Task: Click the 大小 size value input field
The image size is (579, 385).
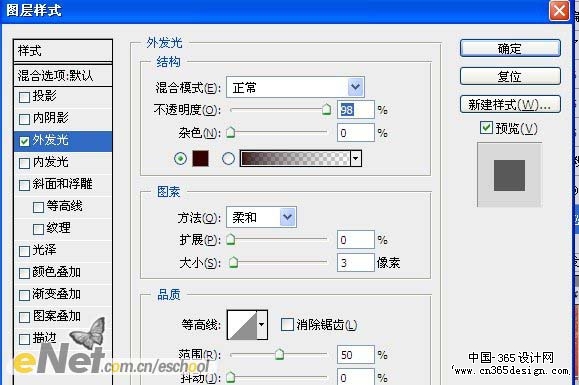Action: (x=356, y=262)
